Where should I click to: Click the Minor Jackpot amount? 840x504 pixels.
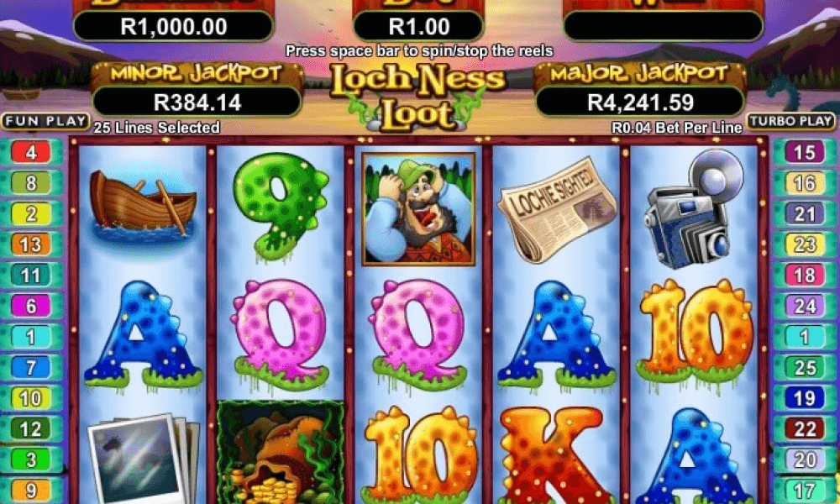pyautogui.click(x=197, y=102)
